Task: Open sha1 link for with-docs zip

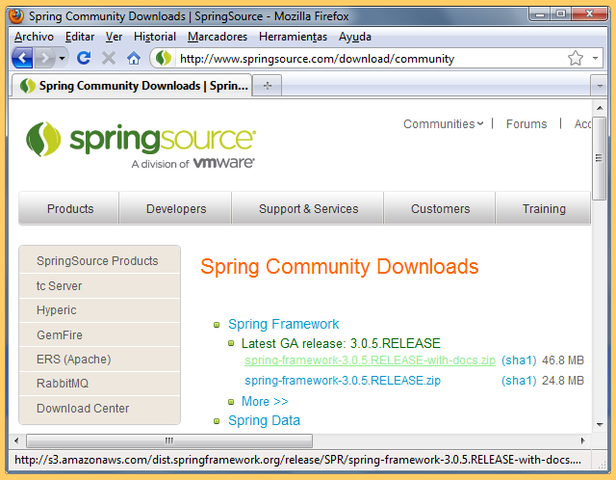Action: pyautogui.click(x=519, y=360)
